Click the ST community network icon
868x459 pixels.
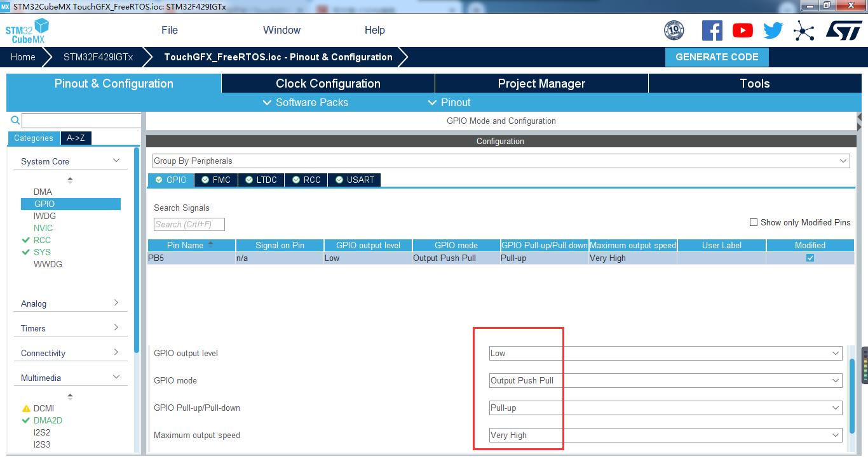[x=804, y=30]
